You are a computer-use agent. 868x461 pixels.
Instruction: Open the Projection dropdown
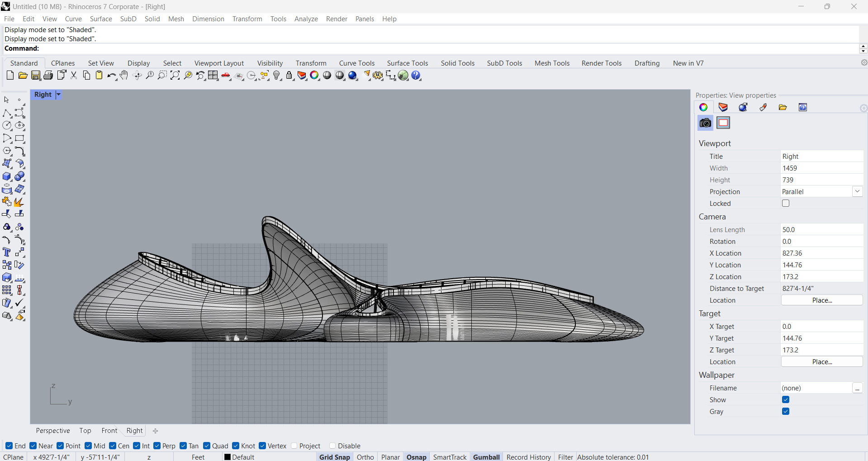click(x=857, y=192)
